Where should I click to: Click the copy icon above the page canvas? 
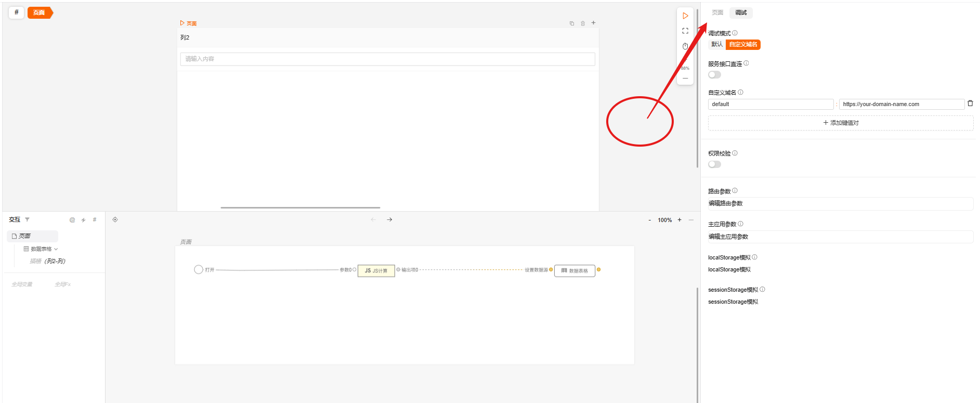pyautogui.click(x=572, y=23)
